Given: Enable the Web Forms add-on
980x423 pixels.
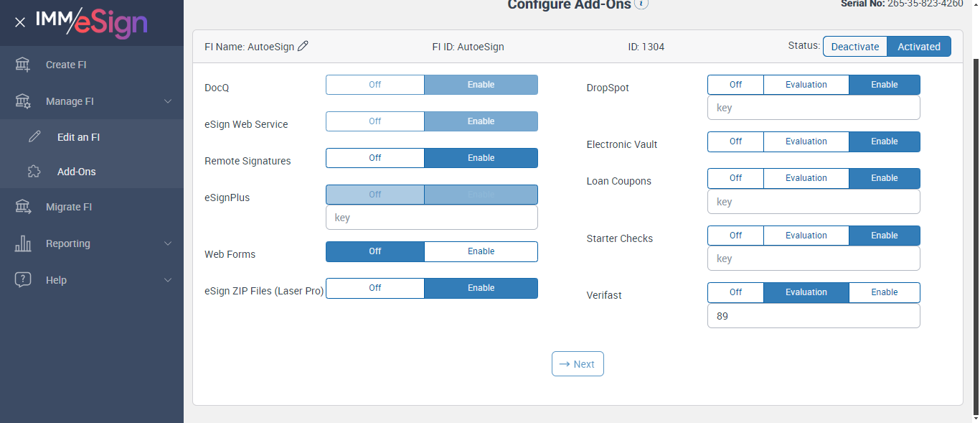Looking at the screenshot, I should coord(481,251).
